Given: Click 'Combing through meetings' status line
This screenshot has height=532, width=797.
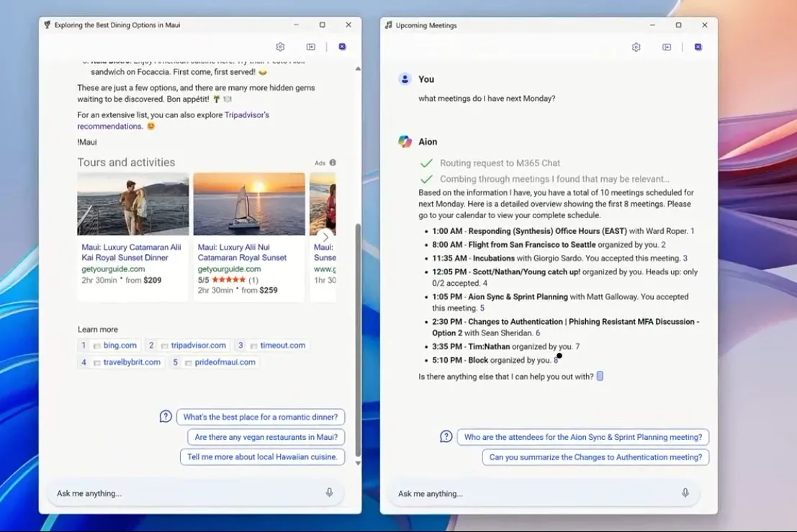Looking at the screenshot, I should point(554,179).
